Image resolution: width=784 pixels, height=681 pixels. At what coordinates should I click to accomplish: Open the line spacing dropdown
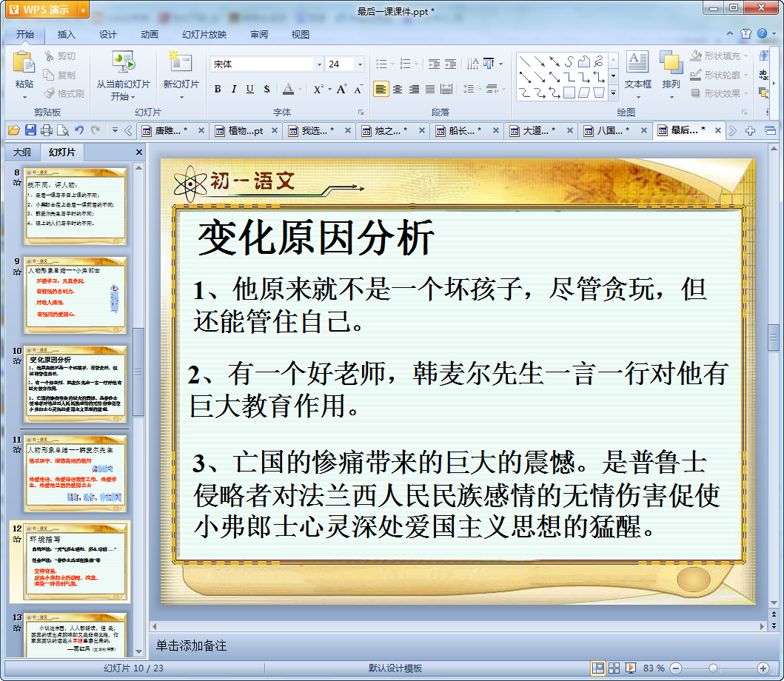point(472,89)
